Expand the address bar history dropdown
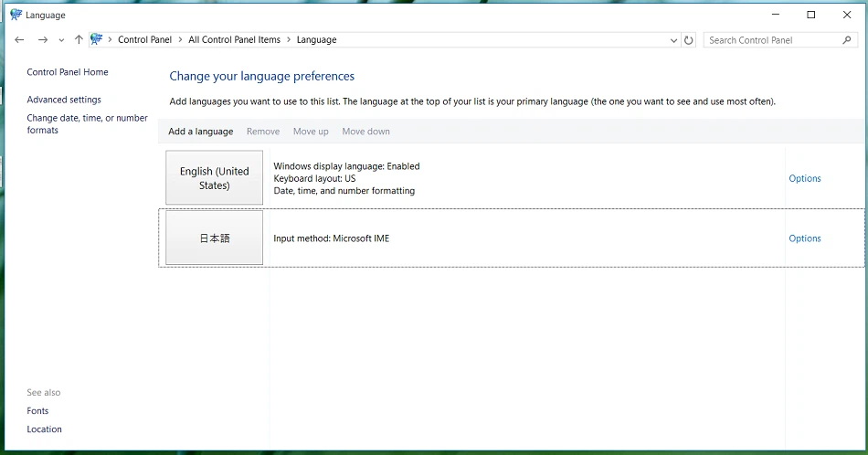Screen dimensions: 868x455 [x=673, y=40]
